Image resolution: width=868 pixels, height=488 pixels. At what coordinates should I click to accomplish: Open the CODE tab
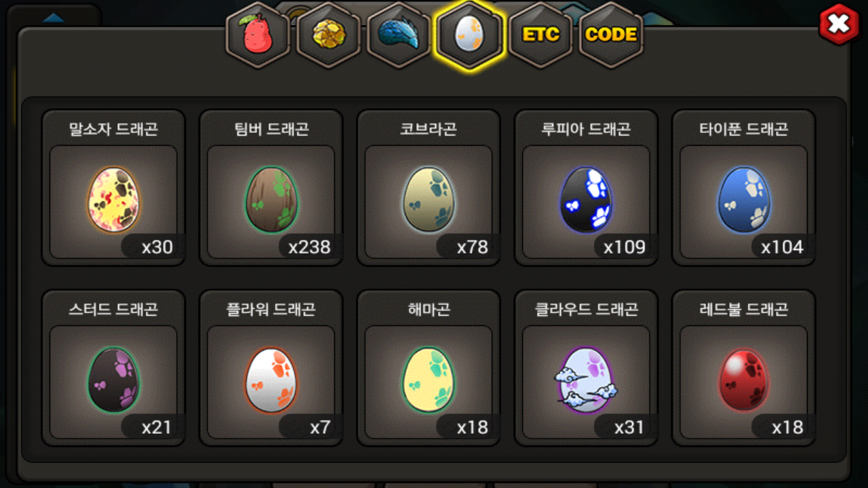coord(611,35)
